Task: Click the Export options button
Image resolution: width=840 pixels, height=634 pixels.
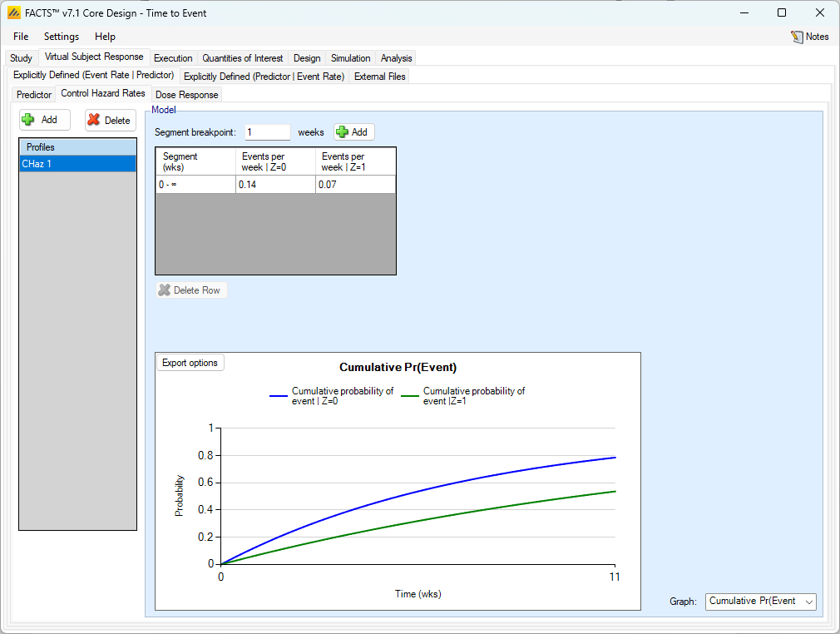Action: coord(190,363)
